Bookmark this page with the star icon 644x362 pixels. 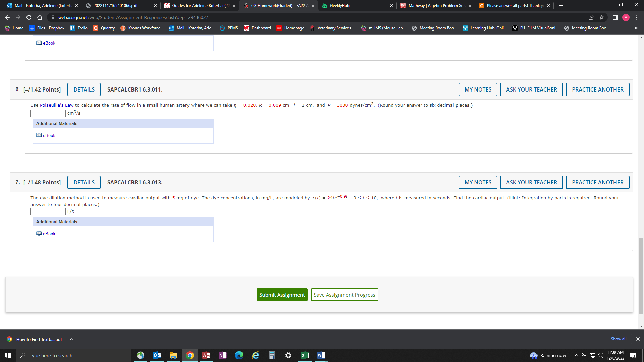[x=602, y=17]
